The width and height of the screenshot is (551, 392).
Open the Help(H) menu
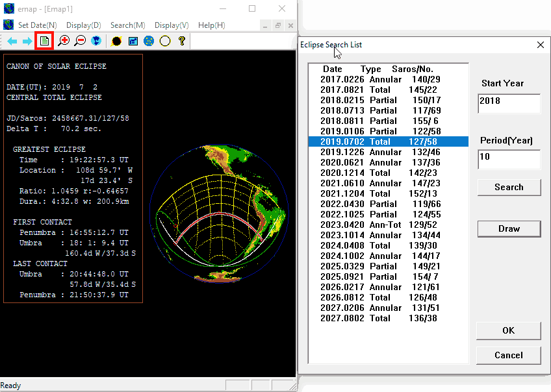(212, 25)
